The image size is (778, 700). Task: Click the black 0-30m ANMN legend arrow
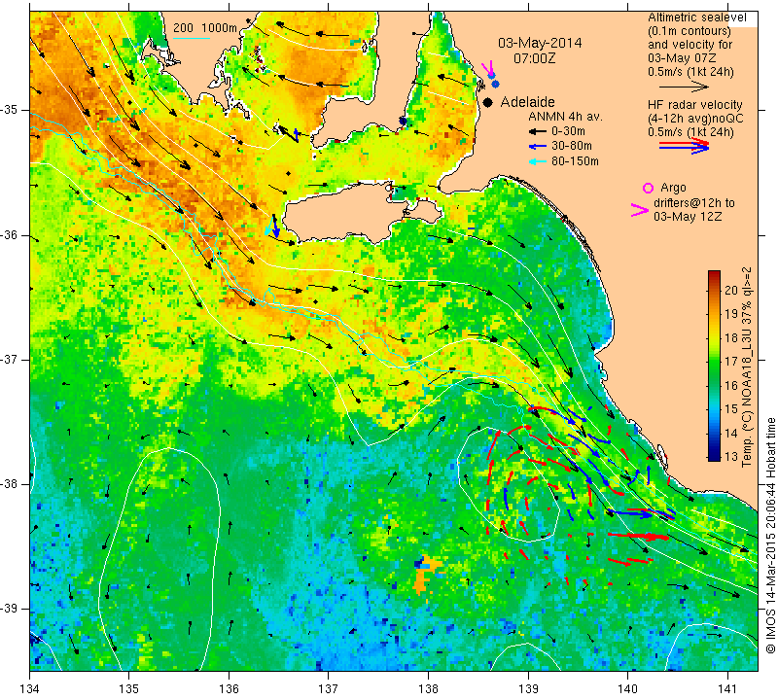click(x=537, y=132)
